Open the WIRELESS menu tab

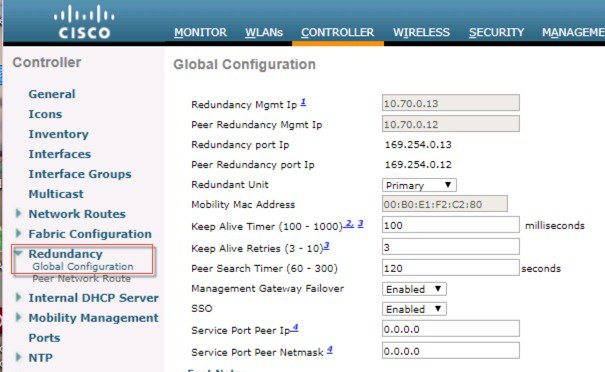[421, 32]
